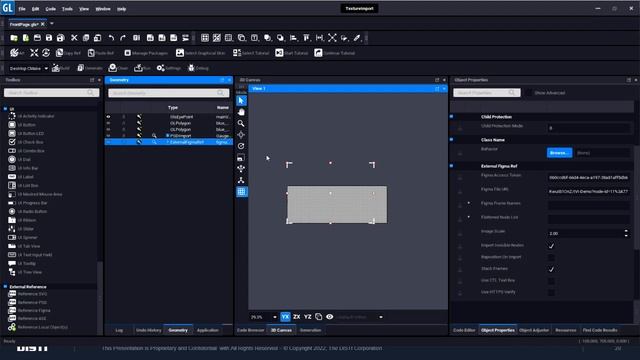Click the Select Tutorial icon
640x360 pixels.
[x=237, y=53]
